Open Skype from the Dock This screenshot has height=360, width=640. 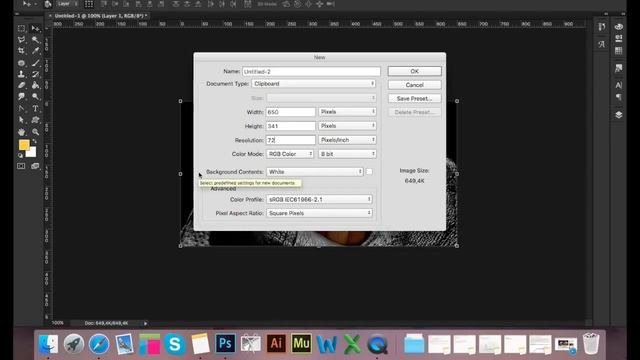coord(175,344)
